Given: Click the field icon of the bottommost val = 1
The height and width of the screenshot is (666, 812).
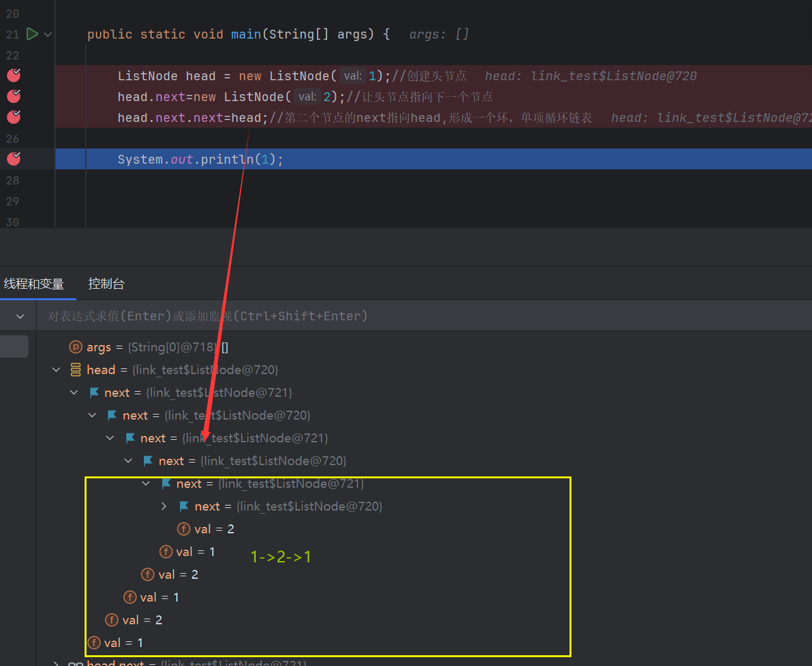Looking at the screenshot, I should (94, 643).
